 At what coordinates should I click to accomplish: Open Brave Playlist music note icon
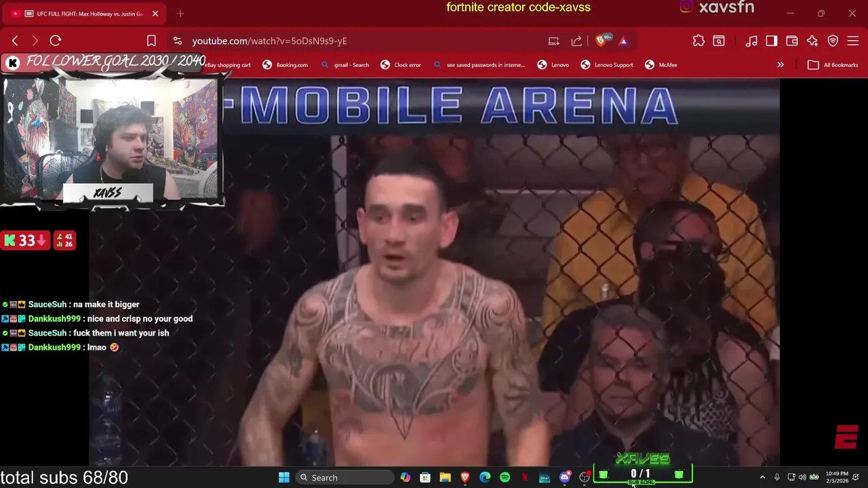tap(751, 41)
